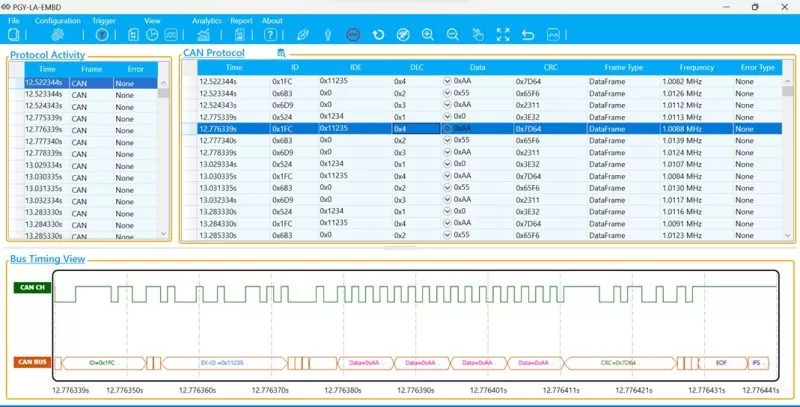The image size is (800, 407).
Task: Click the search icon beside CAN Protocol title
Action: [x=282, y=53]
